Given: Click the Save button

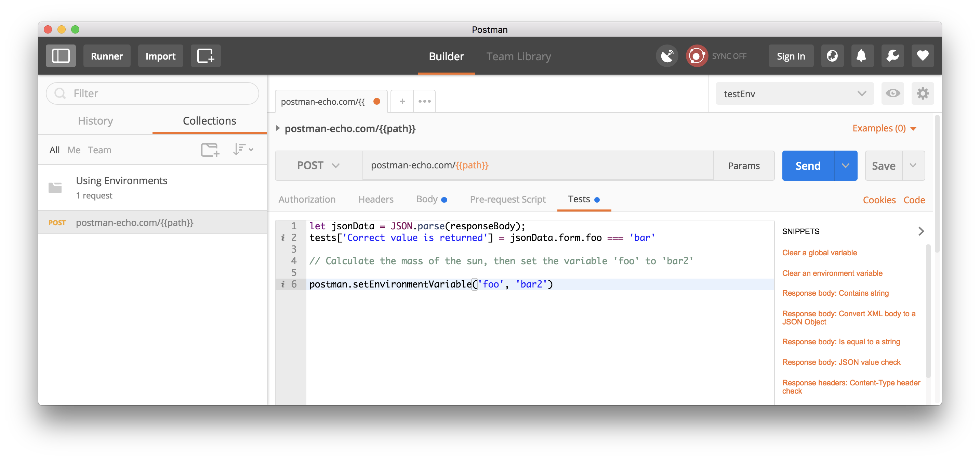Looking at the screenshot, I should tap(883, 166).
